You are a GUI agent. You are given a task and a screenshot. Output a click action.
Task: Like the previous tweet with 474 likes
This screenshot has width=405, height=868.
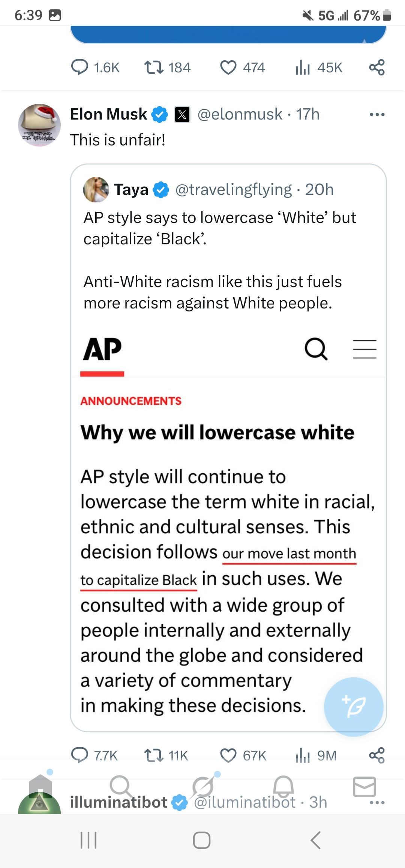[228, 67]
